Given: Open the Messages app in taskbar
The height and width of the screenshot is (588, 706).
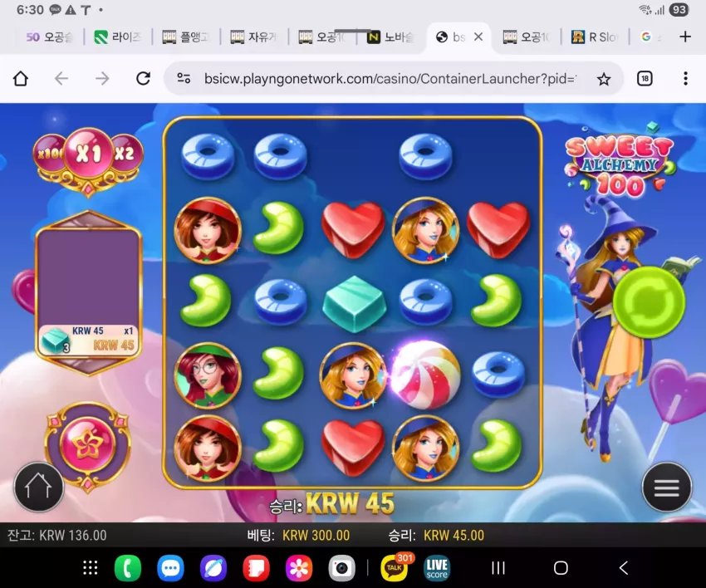Looking at the screenshot, I should (x=170, y=568).
